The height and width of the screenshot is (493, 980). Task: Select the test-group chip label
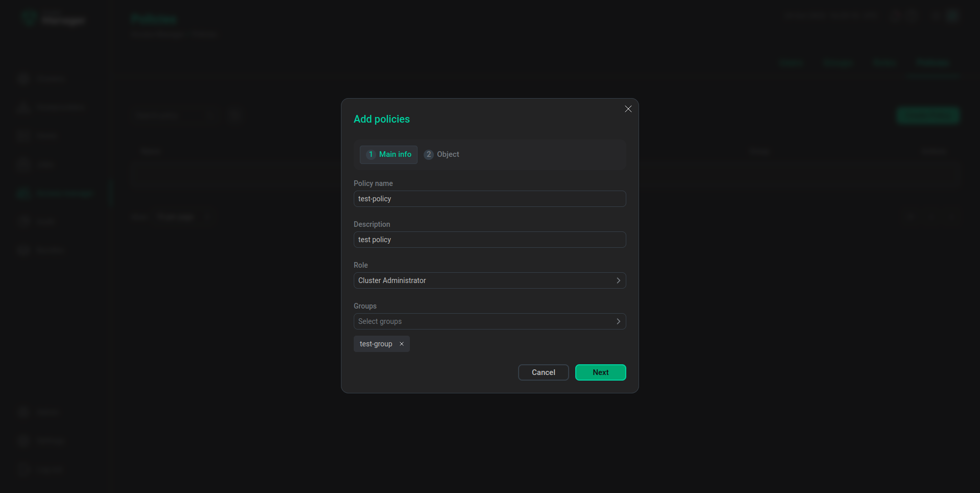tap(376, 344)
